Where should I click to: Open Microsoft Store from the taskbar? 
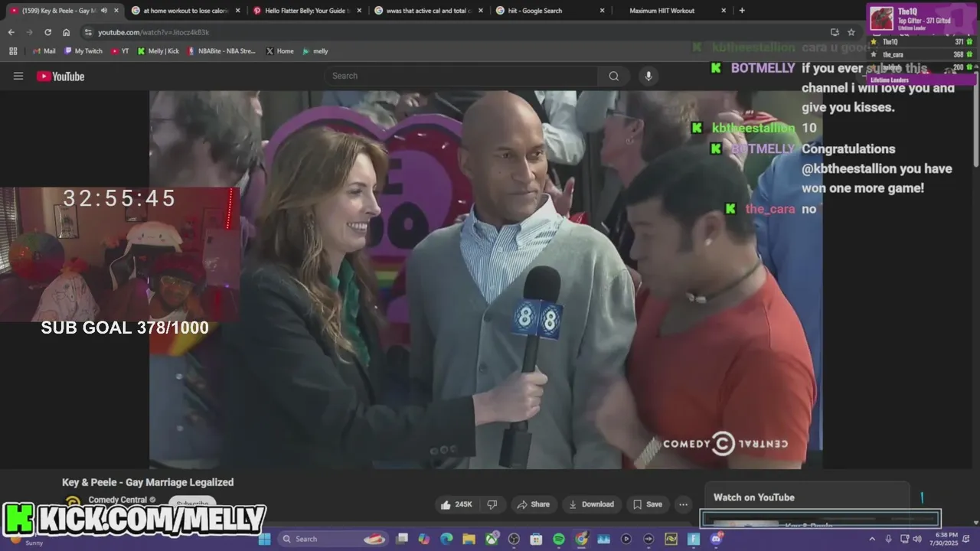coord(537,539)
